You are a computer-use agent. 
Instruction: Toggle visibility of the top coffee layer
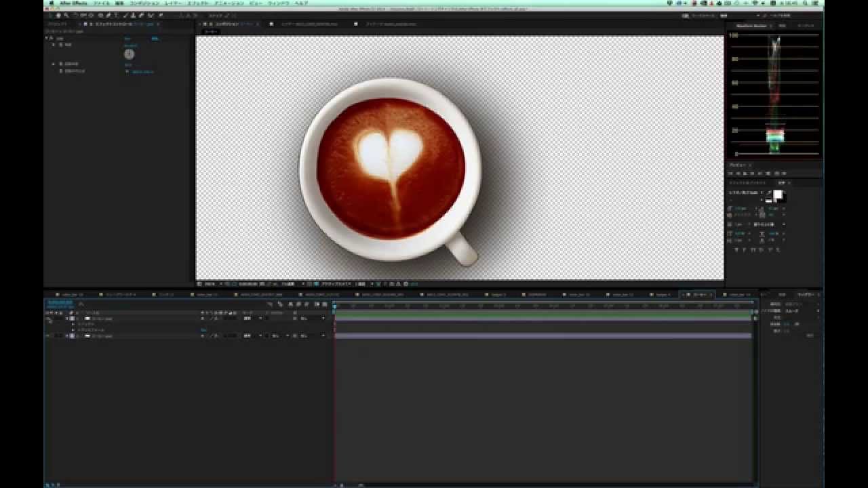tap(49, 318)
